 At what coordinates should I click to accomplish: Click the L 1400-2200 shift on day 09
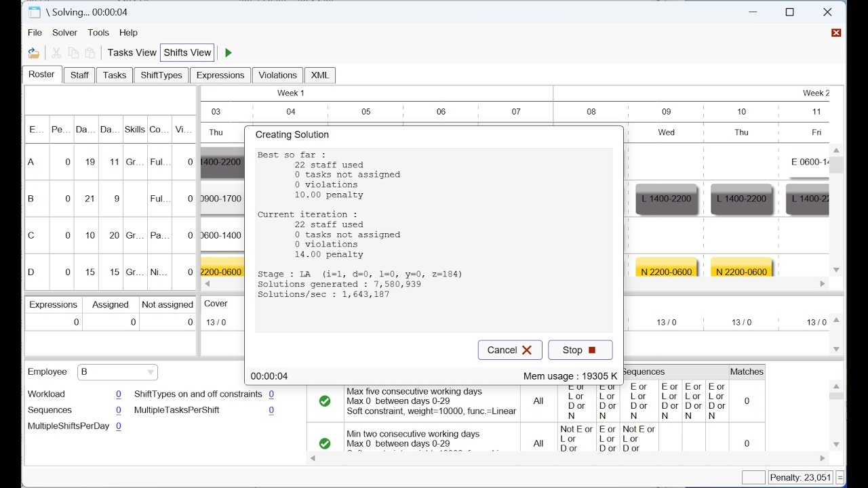667,199
